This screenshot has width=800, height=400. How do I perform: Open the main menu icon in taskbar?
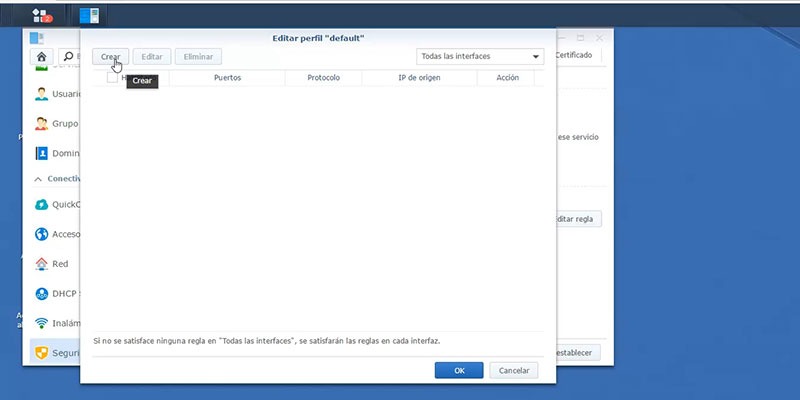click(40, 16)
